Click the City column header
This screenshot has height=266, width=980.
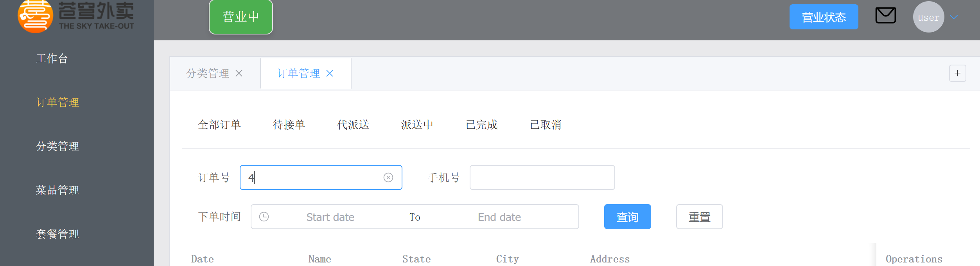click(x=507, y=259)
